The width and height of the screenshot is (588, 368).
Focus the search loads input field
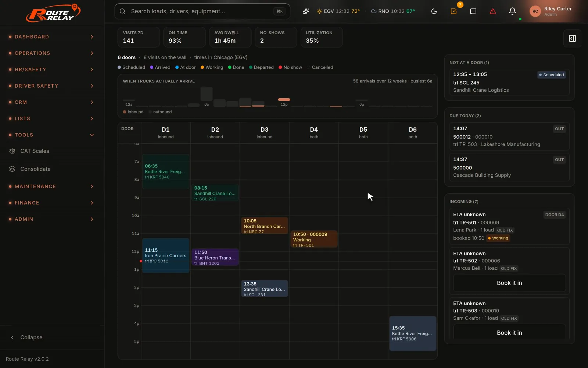click(x=202, y=11)
